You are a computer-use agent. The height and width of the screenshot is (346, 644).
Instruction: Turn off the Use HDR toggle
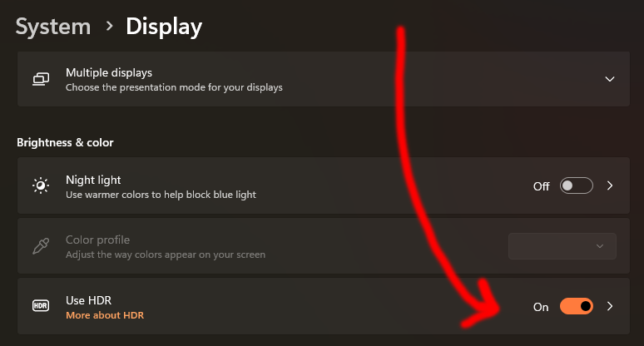[577, 306]
